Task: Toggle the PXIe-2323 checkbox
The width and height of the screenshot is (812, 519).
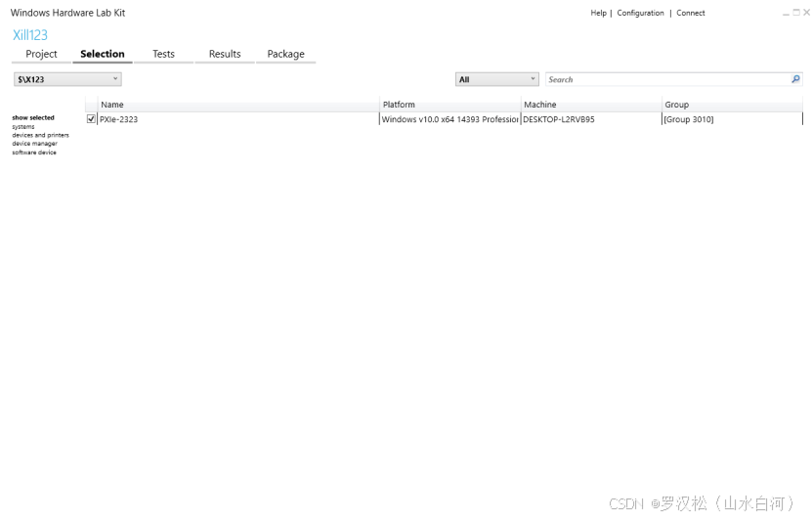Action: point(91,119)
